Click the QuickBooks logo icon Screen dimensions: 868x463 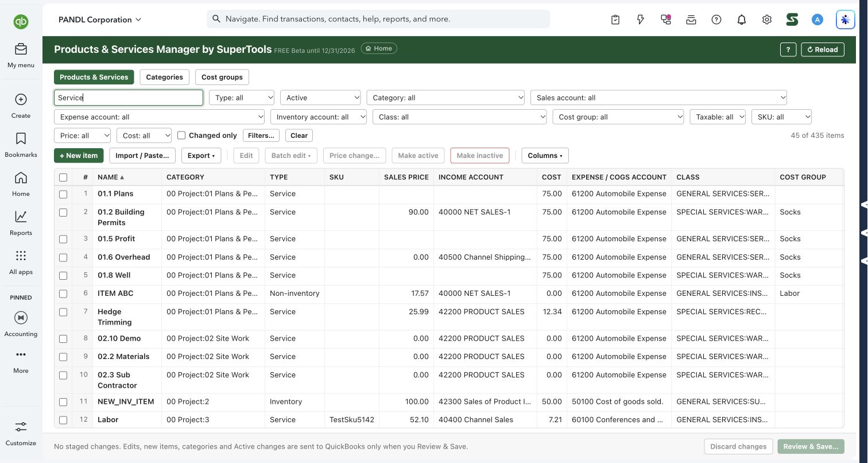tap(21, 22)
